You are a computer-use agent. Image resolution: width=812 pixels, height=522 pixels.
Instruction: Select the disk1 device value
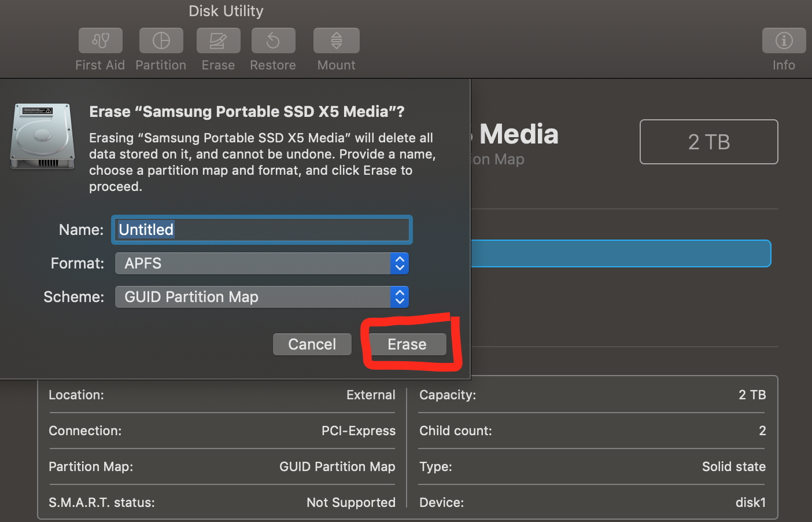click(751, 502)
